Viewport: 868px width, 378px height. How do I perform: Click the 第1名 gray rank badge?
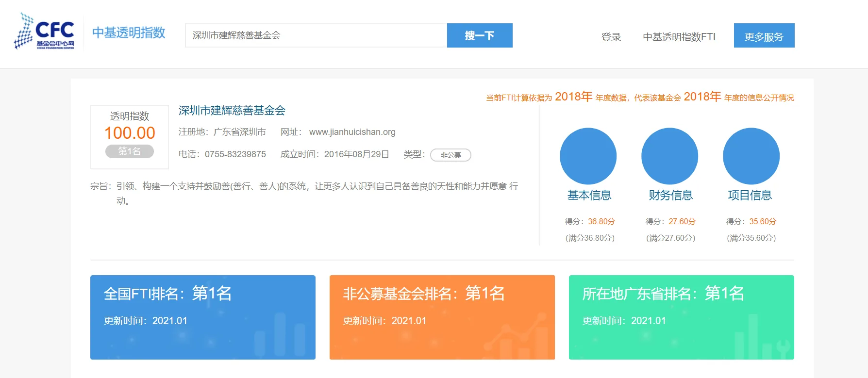tap(130, 151)
